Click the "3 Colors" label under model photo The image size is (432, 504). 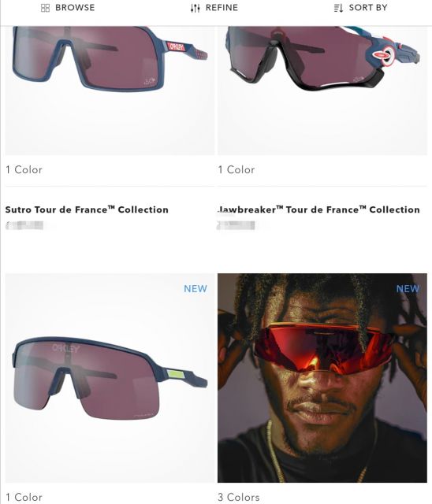point(239,497)
